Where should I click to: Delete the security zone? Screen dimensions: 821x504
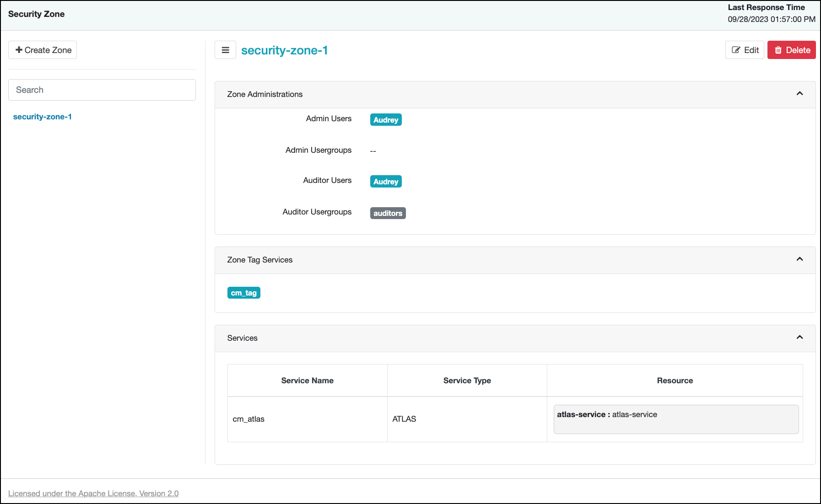[791, 50]
